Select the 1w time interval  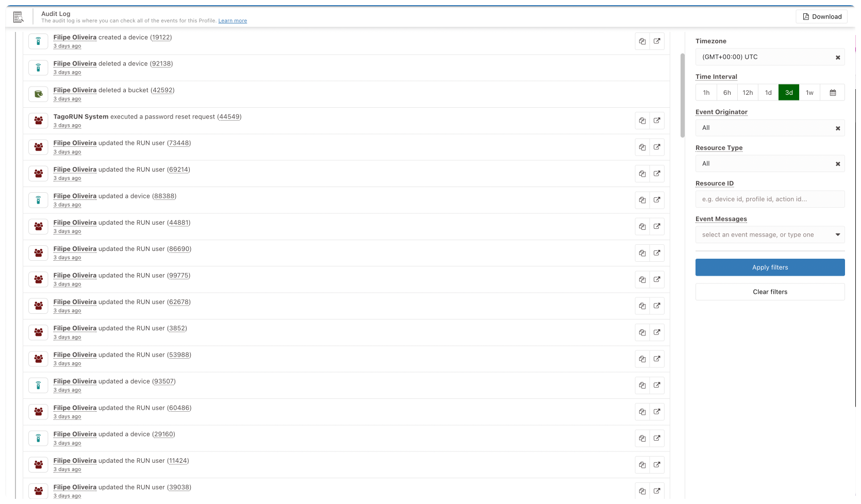click(x=809, y=93)
